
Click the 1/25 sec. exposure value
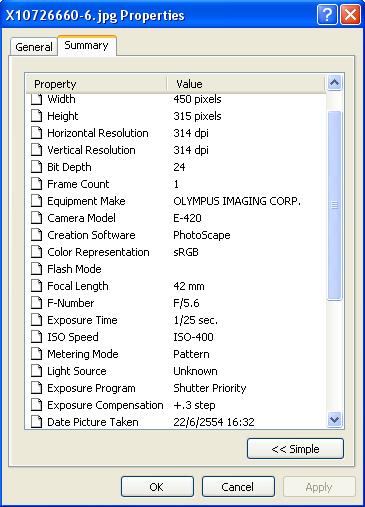pos(195,320)
